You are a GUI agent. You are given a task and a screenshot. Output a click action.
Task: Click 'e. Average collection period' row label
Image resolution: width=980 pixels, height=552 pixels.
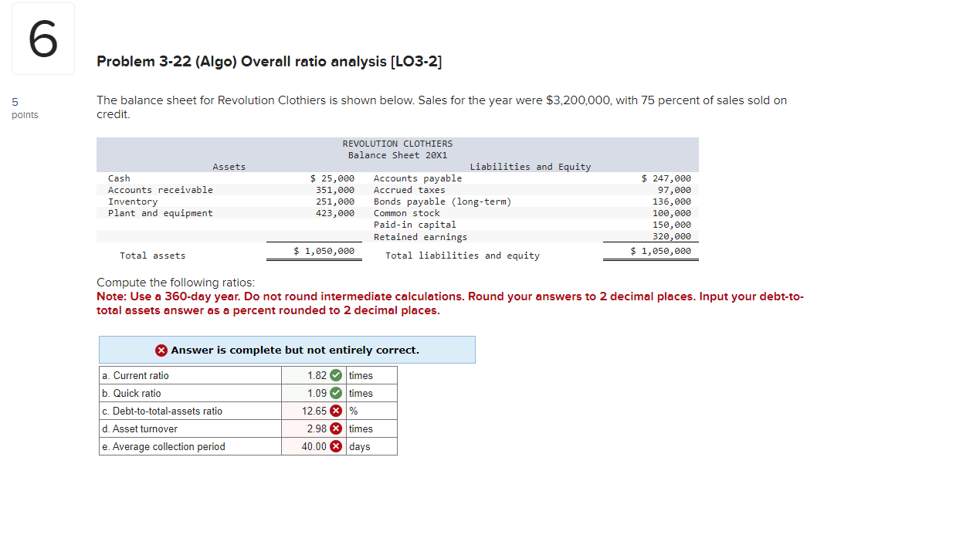coord(164,446)
